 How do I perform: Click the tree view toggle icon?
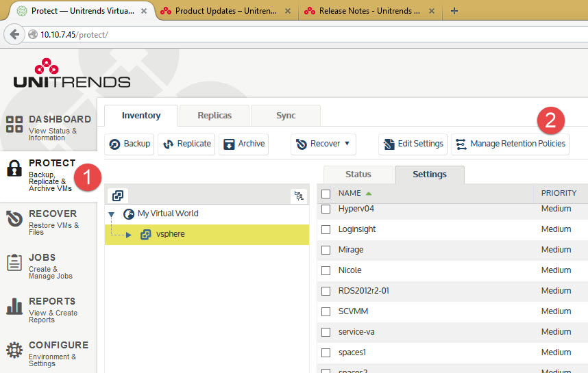(299, 196)
